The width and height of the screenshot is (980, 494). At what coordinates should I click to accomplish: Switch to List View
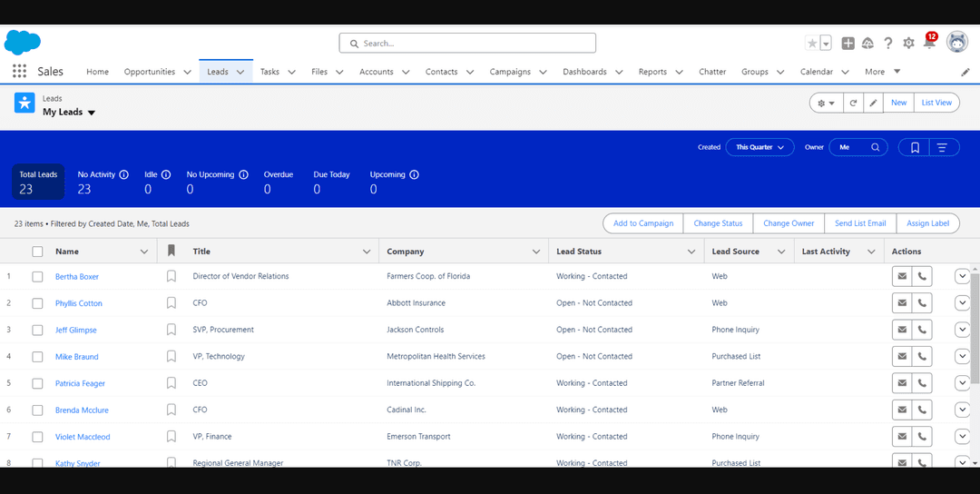click(936, 103)
